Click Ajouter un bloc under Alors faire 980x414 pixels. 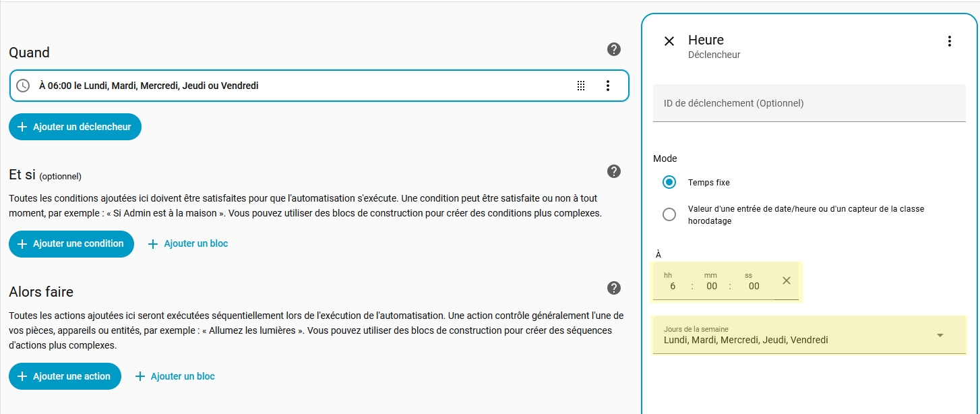175,376
